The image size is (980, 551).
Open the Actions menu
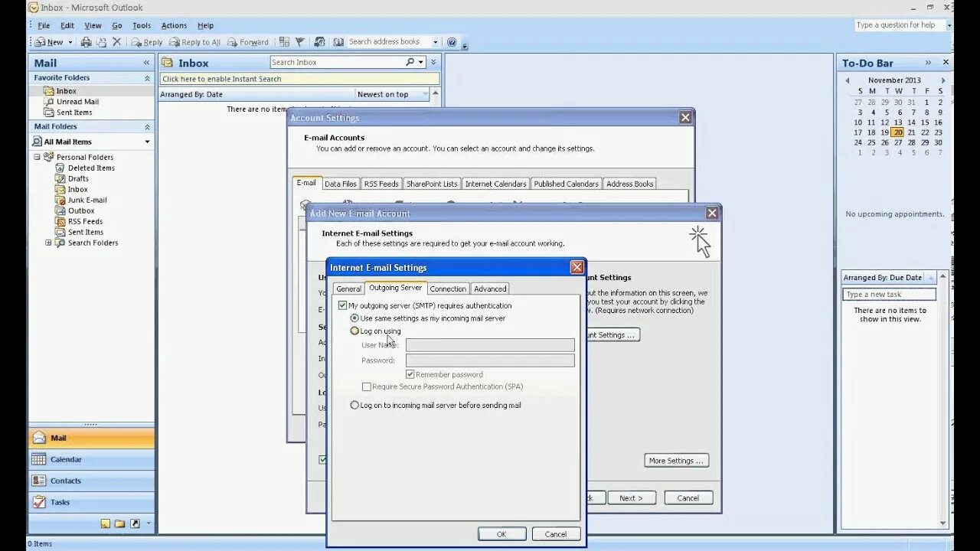[174, 25]
